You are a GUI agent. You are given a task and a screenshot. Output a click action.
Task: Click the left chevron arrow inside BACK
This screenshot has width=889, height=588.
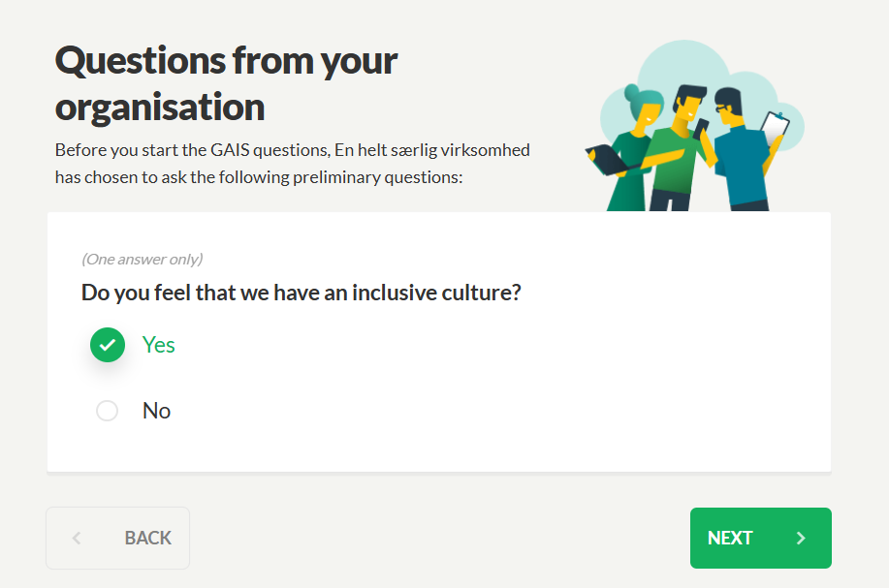pyautogui.click(x=77, y=538)
